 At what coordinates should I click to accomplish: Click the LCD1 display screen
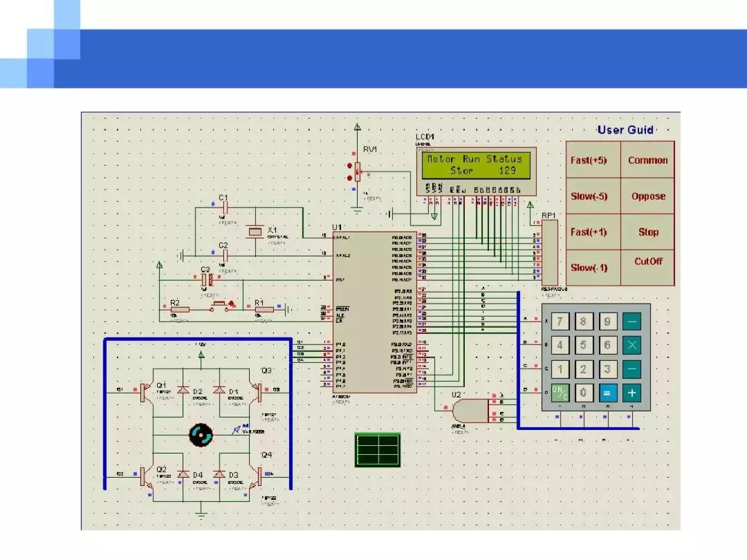tap(475, 165)
